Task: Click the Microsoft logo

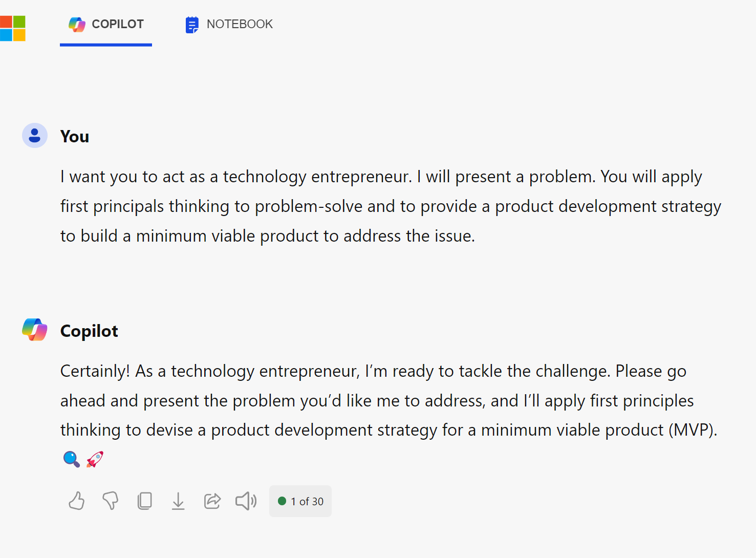Action: click(x=12, y=28)
